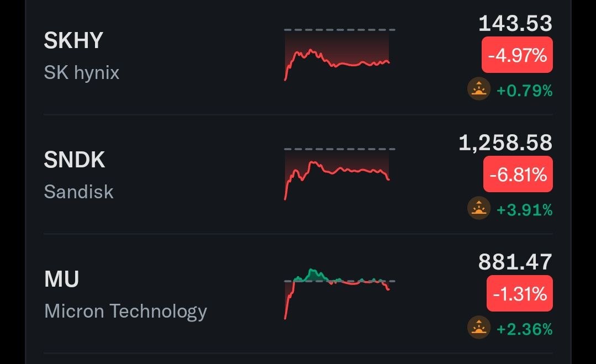This screenshot has height=364, width=596.
Task: Tap the -6.81% change badge
Action: (518, 174)
